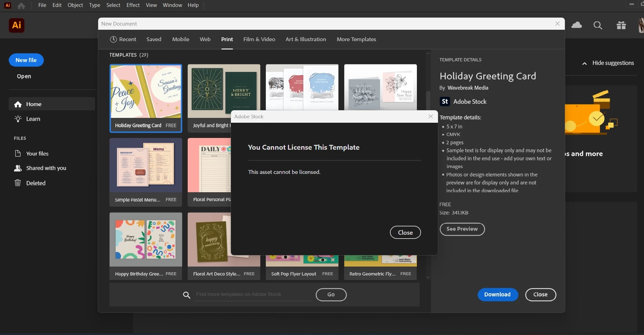Close the New Document window with X
644x335 pixels.
point(558,24)
